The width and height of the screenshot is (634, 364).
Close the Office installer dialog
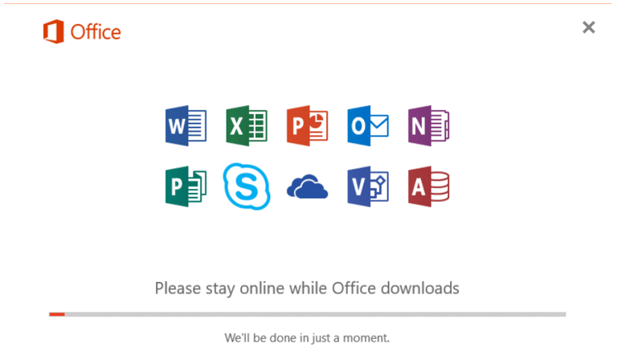589,27
